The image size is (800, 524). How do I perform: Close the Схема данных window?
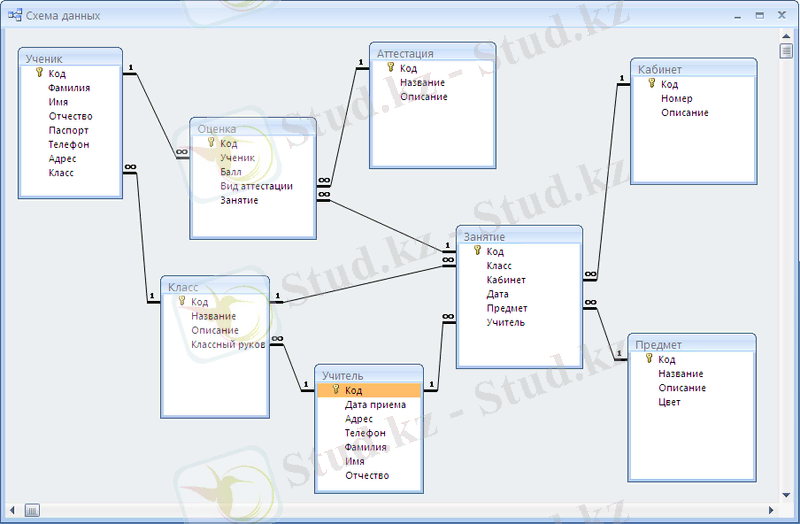782,16
